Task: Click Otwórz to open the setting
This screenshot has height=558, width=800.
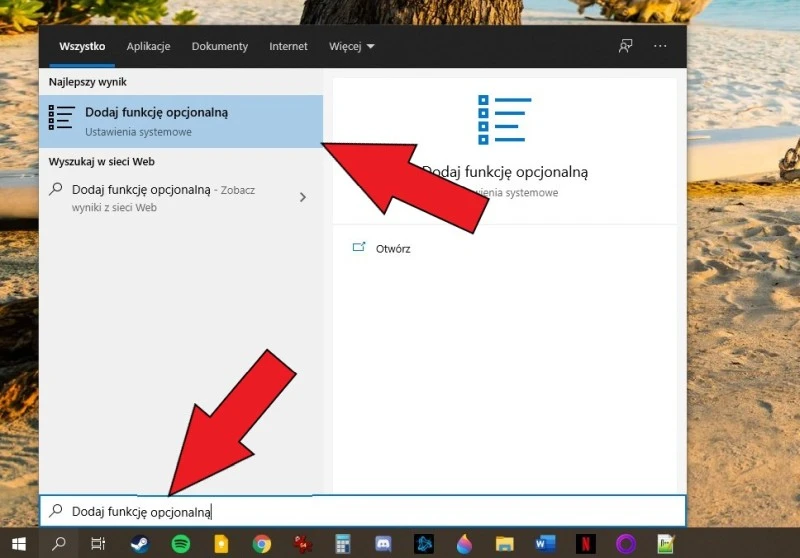Action: pos(393,249)
